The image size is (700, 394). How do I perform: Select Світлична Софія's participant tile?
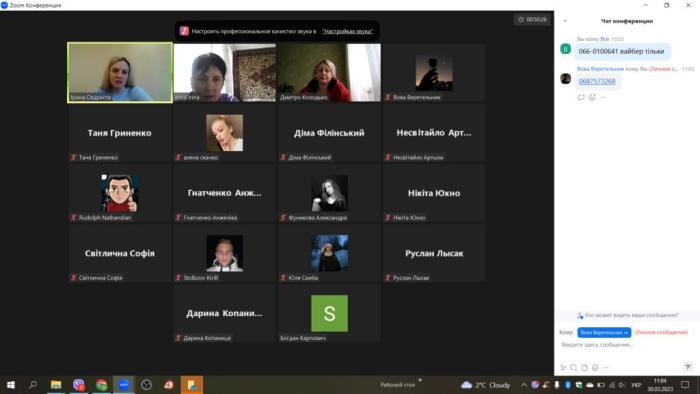(x=120, y=253)
